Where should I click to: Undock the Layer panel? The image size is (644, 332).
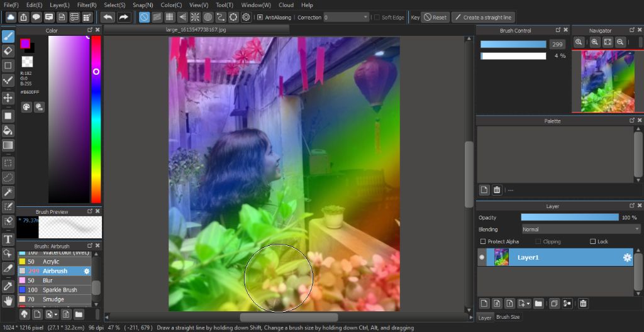(632, 206)
